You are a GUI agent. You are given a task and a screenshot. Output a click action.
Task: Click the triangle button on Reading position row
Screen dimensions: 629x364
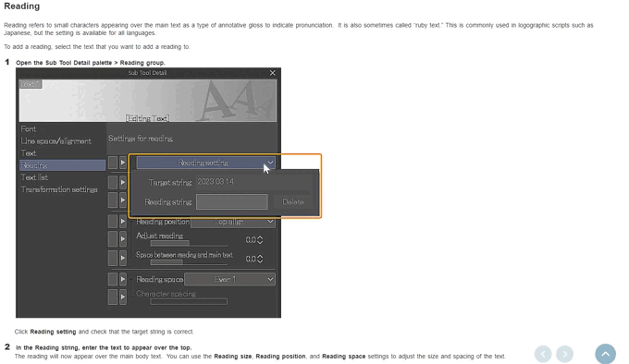(x=123, y=222)
